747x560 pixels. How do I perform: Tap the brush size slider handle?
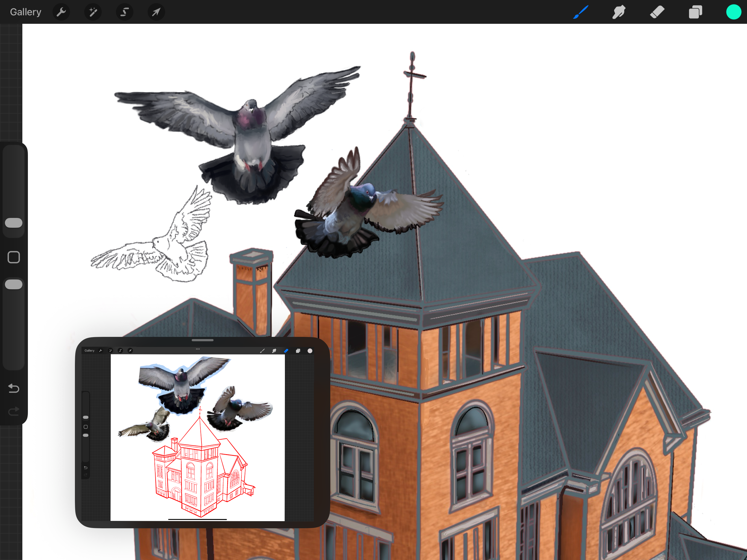coord(14,223)
